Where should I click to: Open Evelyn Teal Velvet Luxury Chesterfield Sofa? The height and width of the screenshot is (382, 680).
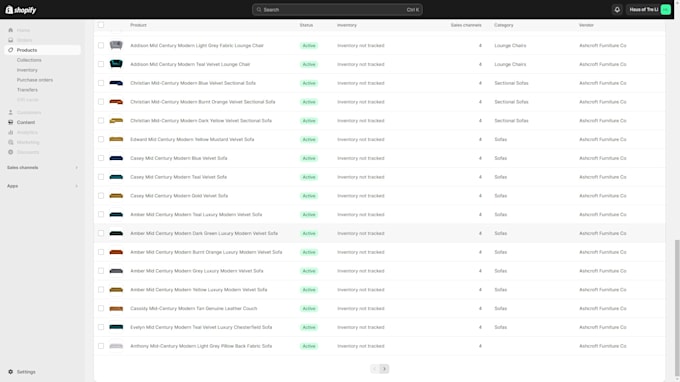(201, 327)
